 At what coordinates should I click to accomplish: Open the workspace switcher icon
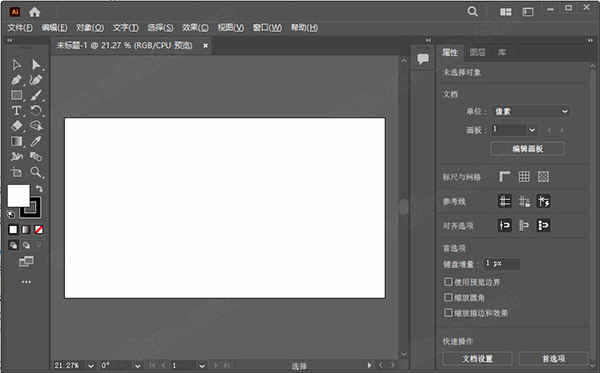[x=528, y=12]
